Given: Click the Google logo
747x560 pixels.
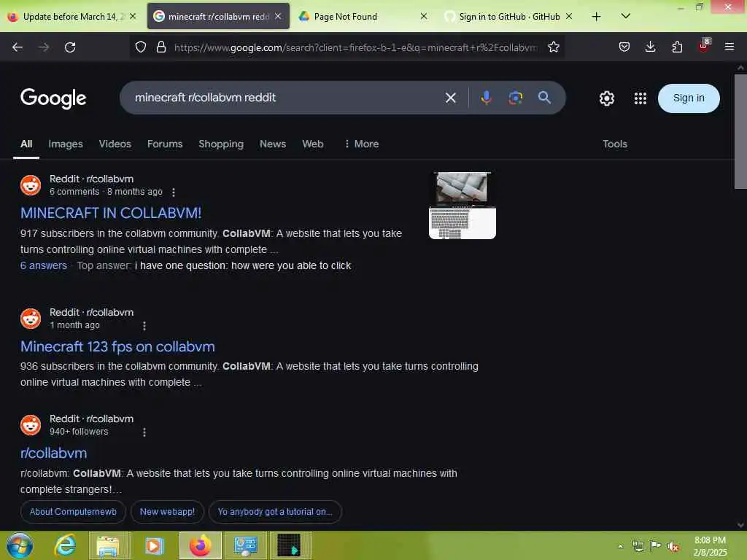Looking at the screenshot, I should click(53, 98).
